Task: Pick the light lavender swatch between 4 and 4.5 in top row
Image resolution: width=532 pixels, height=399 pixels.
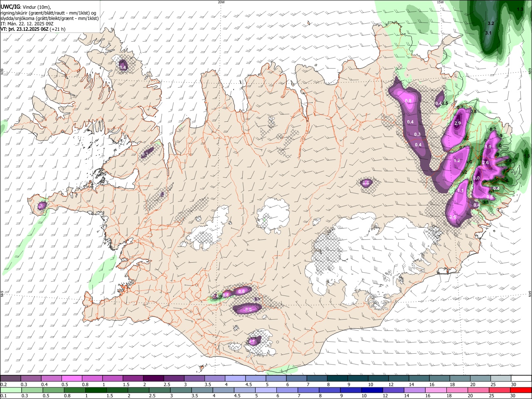Action: pos(235,378)
